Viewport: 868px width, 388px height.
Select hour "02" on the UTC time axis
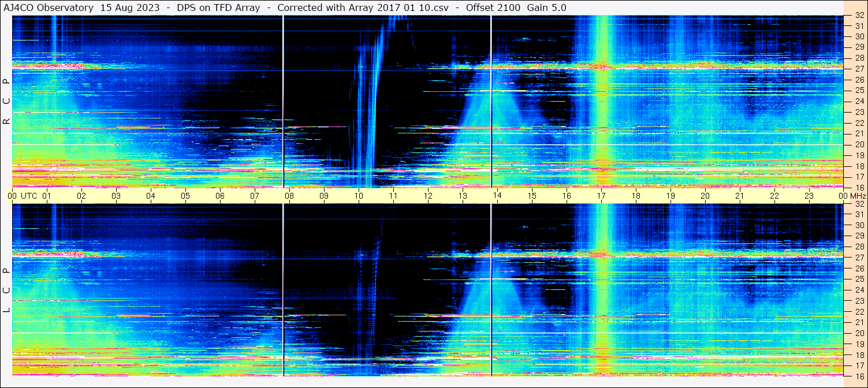(x=81, y=196)
